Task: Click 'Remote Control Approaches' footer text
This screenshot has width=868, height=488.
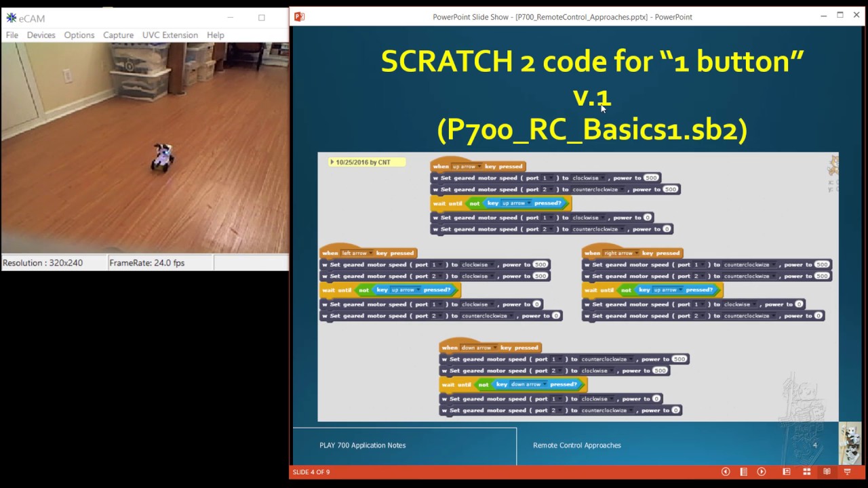Action: coord(577,445)
